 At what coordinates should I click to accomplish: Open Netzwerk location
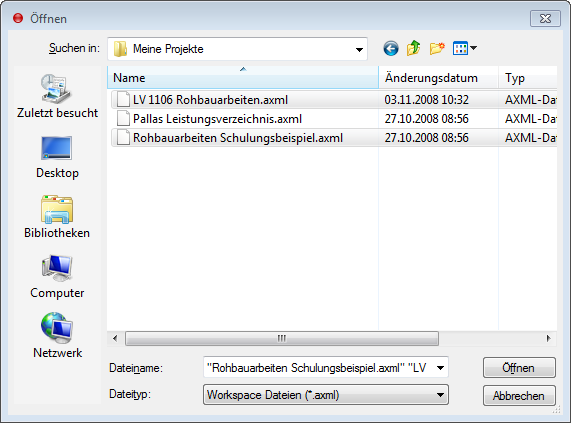pos(57,336)
